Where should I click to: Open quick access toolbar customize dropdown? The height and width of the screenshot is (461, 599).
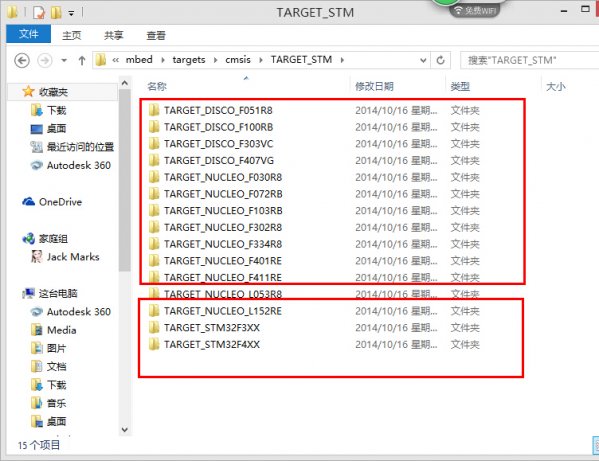[x=71, y=13]
